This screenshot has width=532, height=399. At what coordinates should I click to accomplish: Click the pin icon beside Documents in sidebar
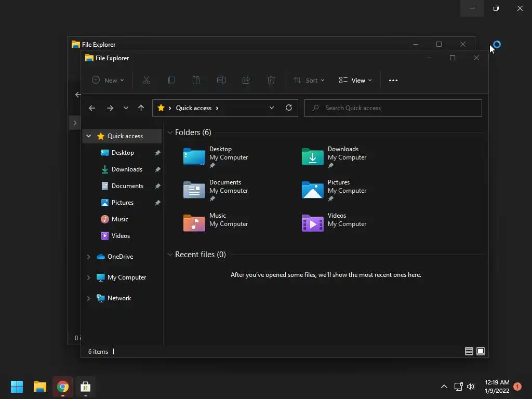coord(157,186)
